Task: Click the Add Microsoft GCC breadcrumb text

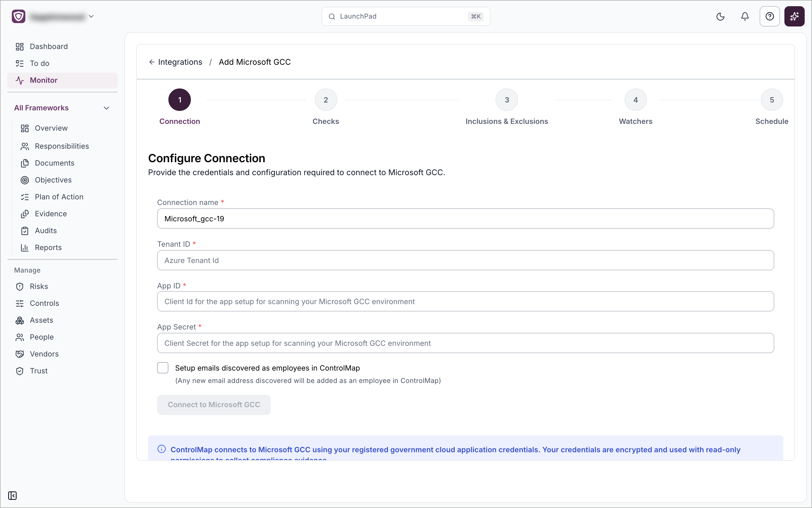Action: 255,62
